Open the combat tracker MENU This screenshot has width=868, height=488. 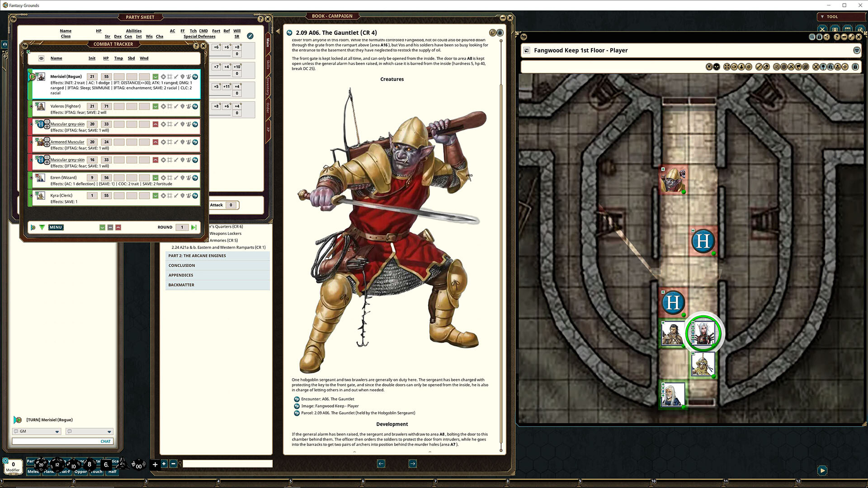click(56, 227)
